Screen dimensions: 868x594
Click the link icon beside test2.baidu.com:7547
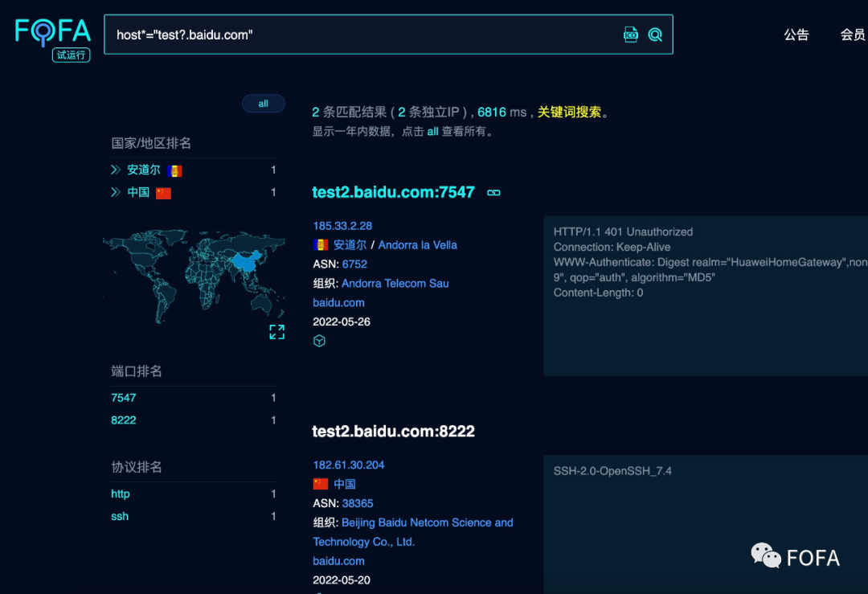pyautogui.click(x=493, y=193)
